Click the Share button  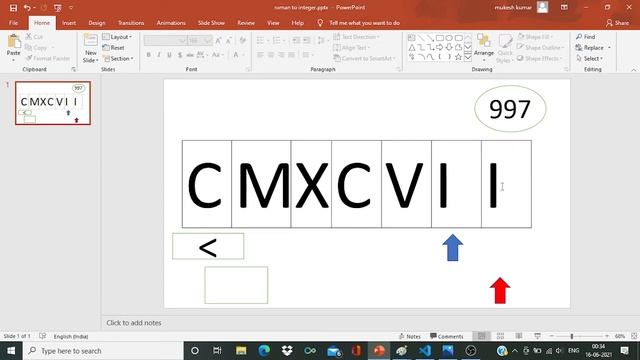pyautogui.click(x=617, y=23)
